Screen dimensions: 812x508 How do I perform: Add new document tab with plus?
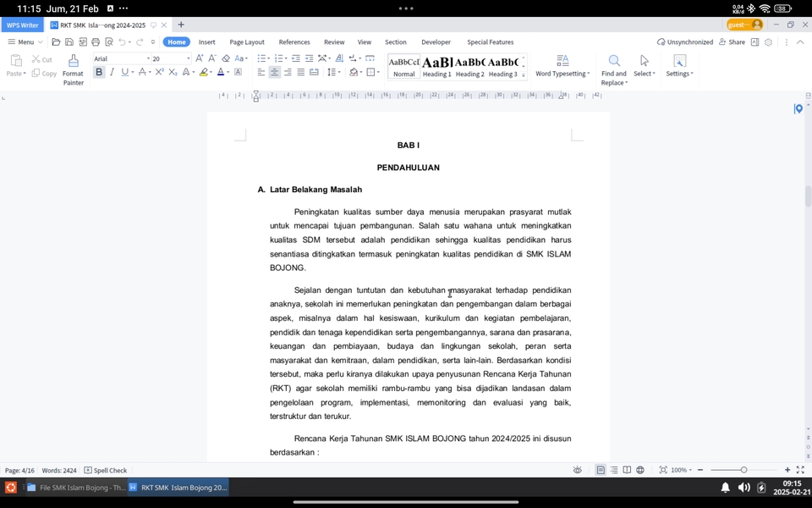point(181,25)
